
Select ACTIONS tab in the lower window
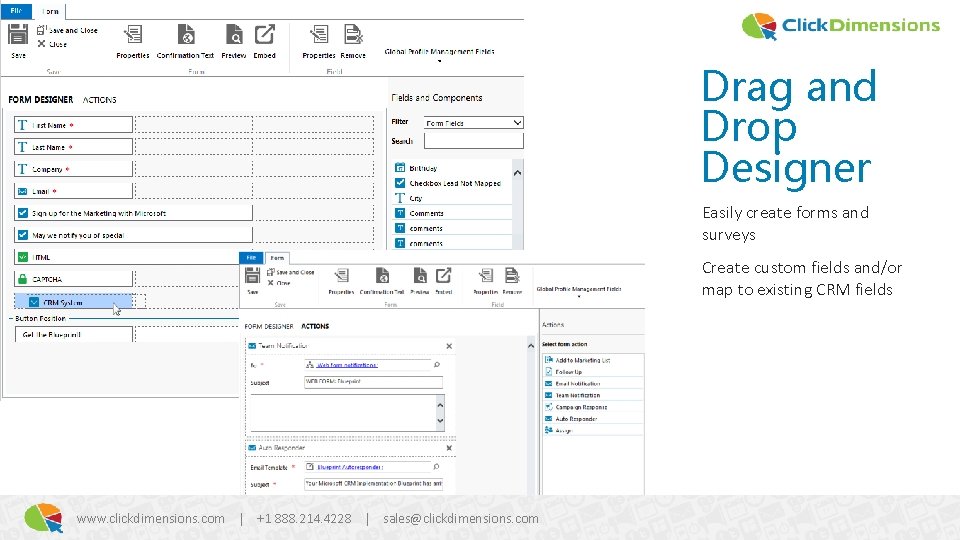(315, 326)
